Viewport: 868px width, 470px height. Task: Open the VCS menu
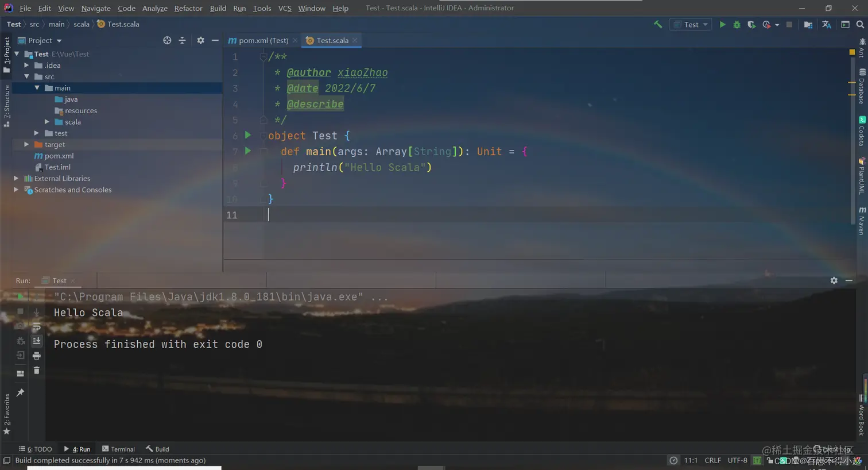pyautogui.click(x=285, y=8)
